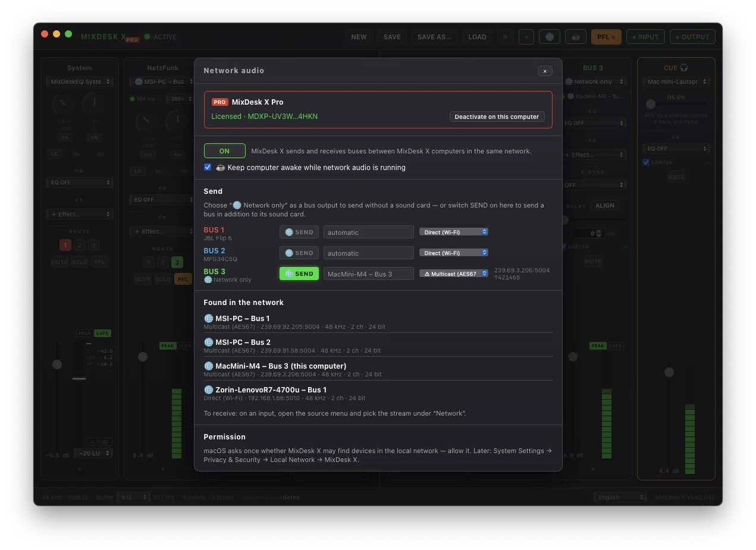This screenshot has width=756, height=550.
Task: Click BUS 1 automatic name field
Action: click(368, 232)
